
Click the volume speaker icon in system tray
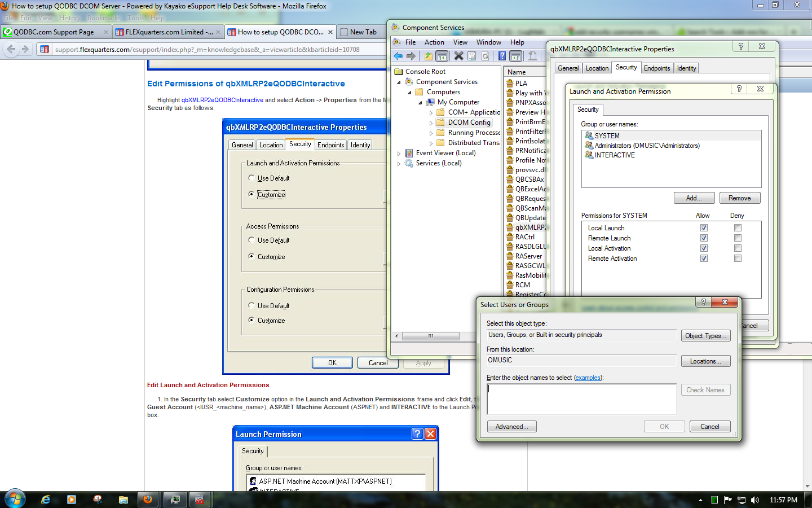[x=755, y=500]
